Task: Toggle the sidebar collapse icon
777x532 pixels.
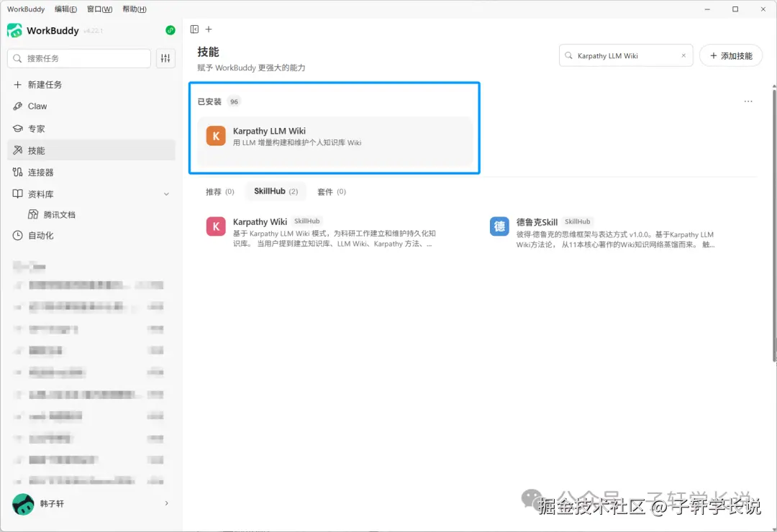Action: coord(194,29)
